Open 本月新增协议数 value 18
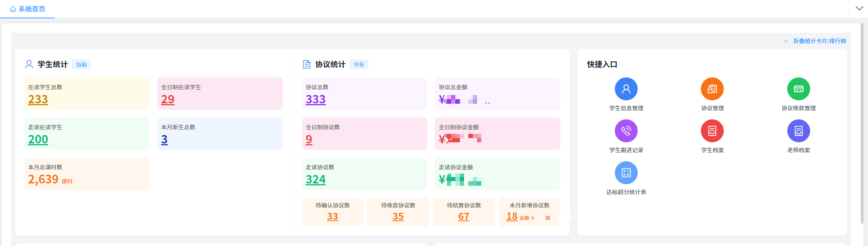868x246 pixels. (x=512, y=217)
